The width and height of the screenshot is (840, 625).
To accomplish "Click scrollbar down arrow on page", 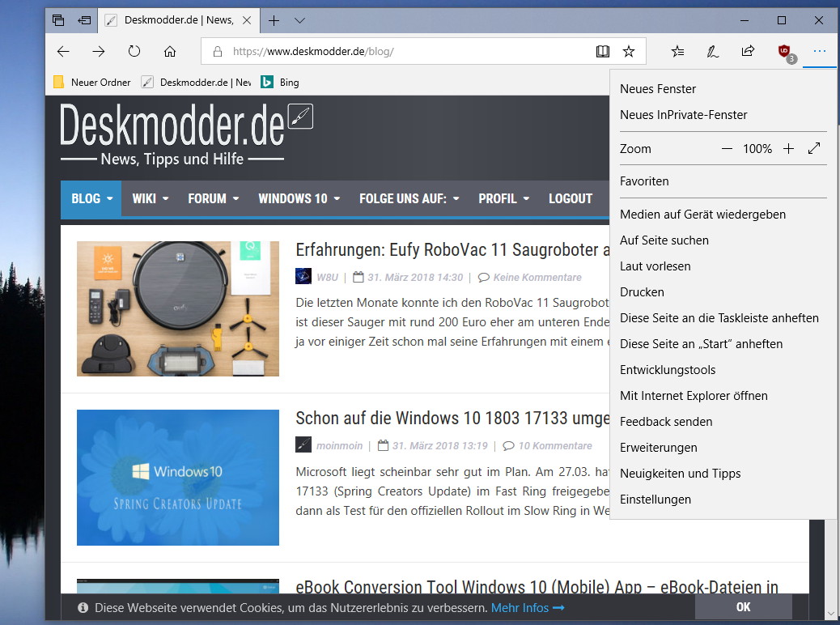I will (x=831, y=614).
